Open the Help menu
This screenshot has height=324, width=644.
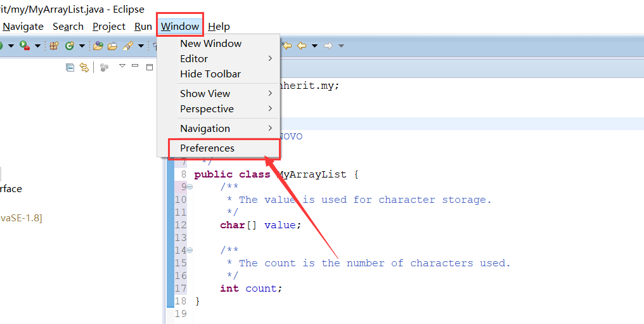219,26
